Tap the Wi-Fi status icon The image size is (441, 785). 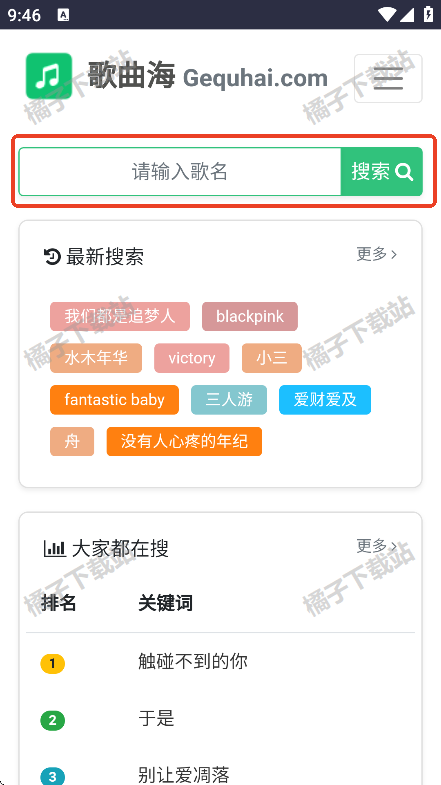pos(386,15)
